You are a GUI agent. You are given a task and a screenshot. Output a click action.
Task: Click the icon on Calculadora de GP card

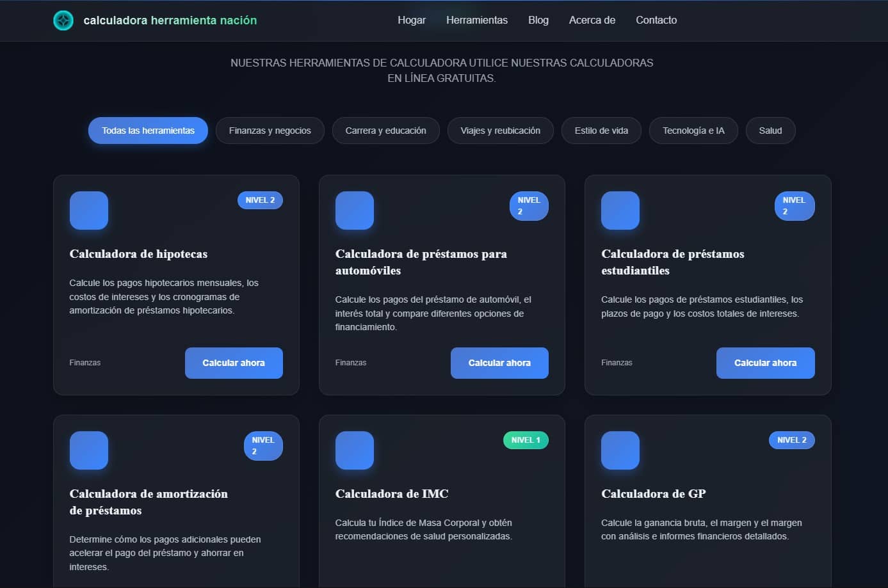[x=620, y=450]
